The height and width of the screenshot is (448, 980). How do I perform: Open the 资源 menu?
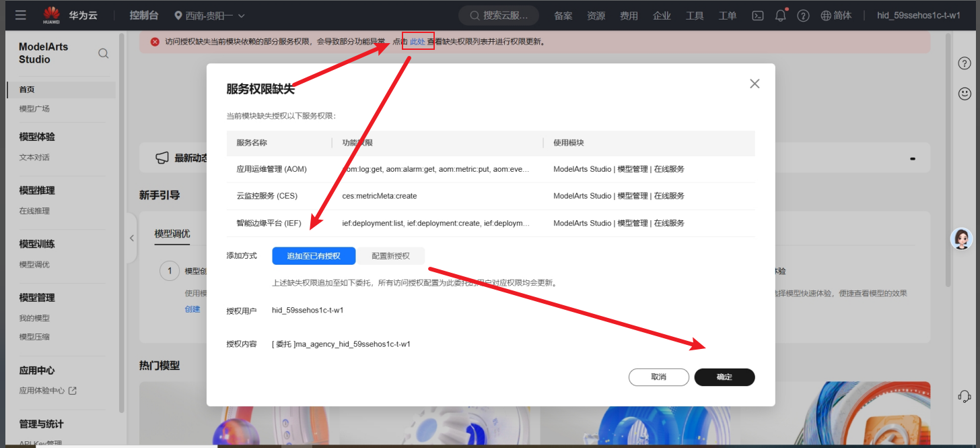(x=596, y=15)
